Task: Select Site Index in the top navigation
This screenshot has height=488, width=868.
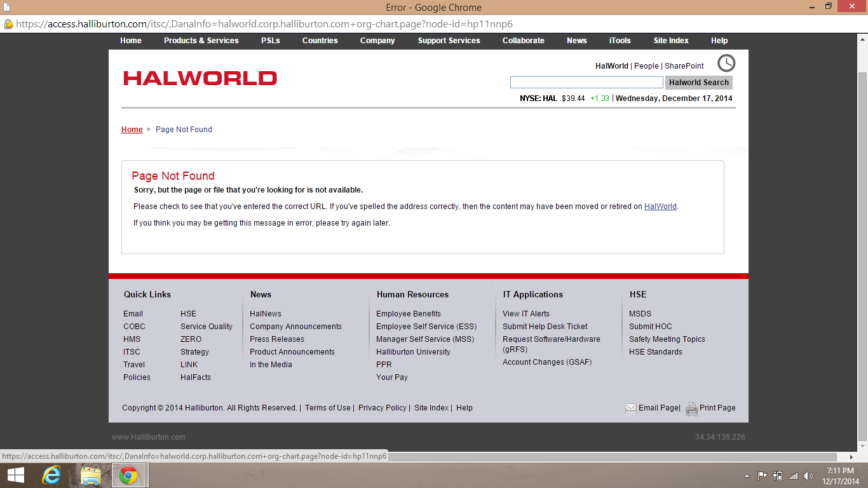Action: 671,41
